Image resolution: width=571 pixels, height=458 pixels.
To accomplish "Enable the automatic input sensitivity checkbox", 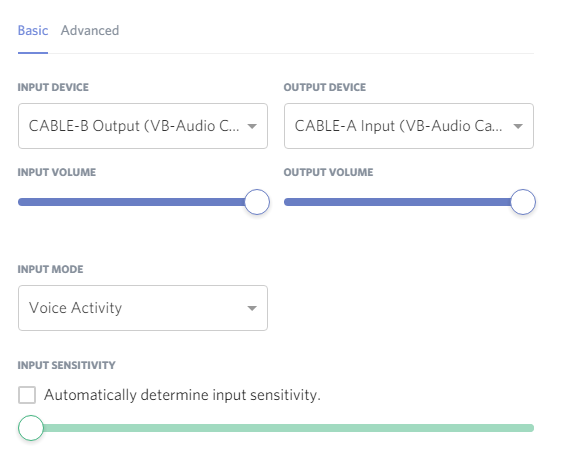I will tap(27, 395).
